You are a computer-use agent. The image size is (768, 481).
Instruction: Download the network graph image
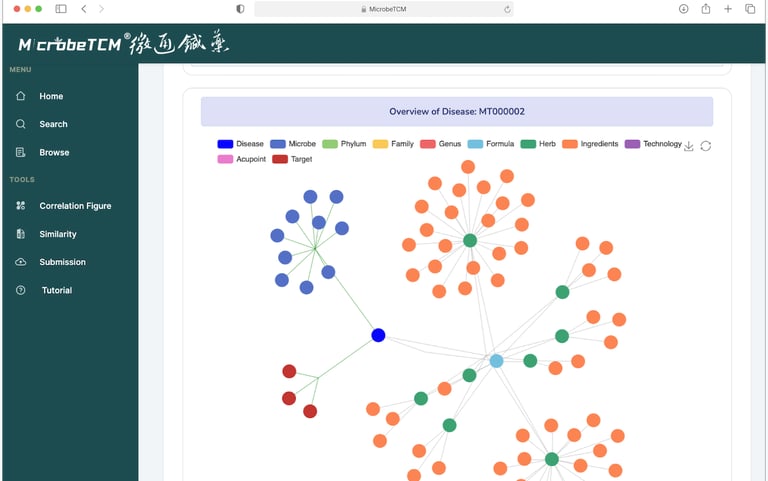[689, 146]
